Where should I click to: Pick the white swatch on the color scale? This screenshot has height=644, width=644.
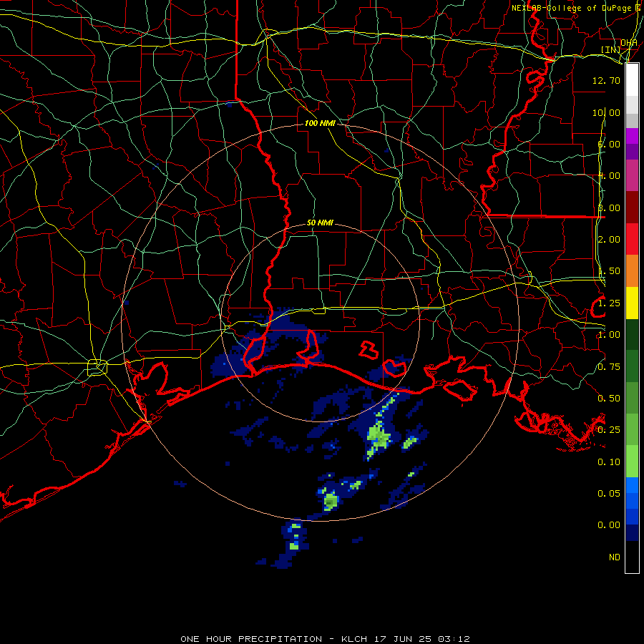[632, 80]
